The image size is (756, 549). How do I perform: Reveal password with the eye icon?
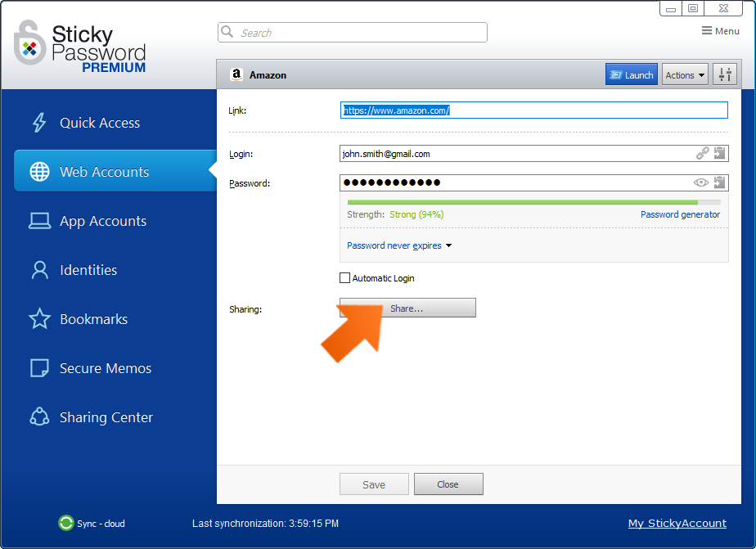coord(700,182)
